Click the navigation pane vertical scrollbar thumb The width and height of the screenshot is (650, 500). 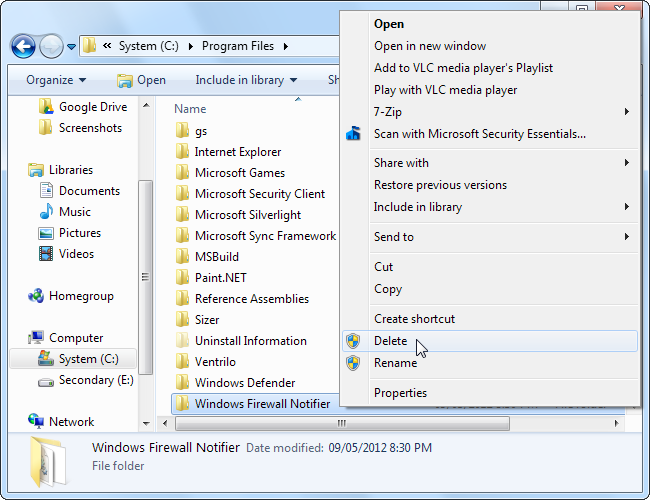click(x=146, y=277)
